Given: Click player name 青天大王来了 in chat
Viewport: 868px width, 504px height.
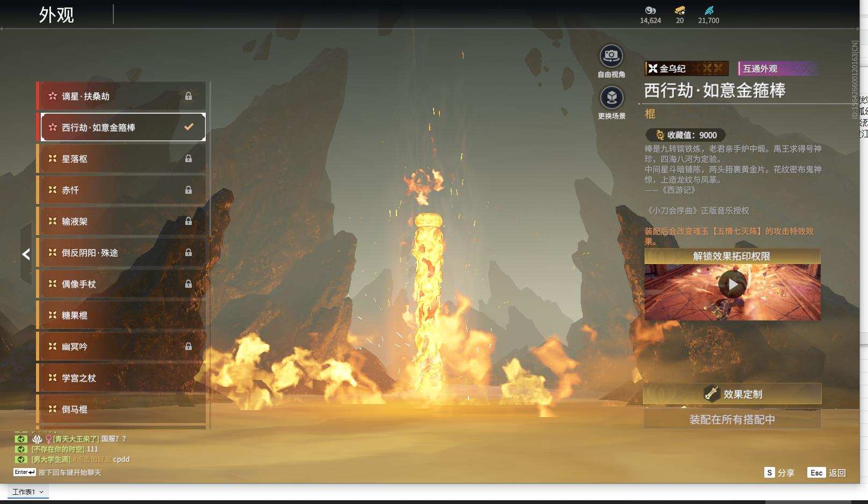Looking at the screenshot, I should point(76,439).
